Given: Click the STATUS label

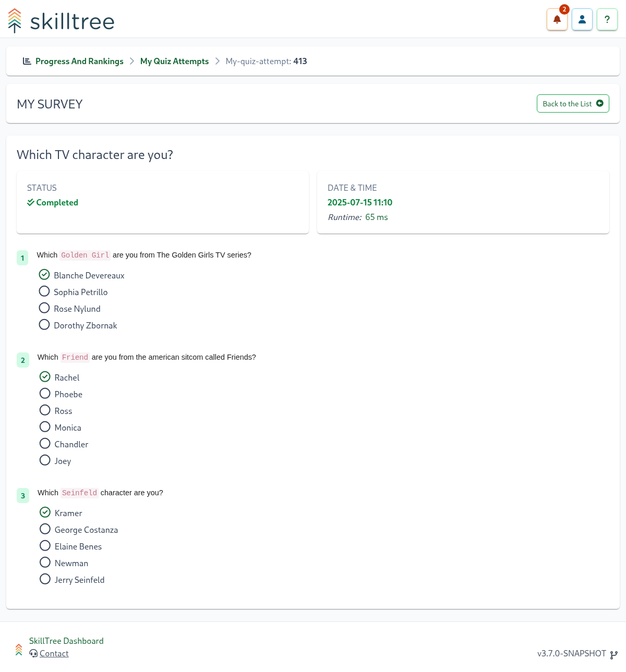Looking at the screenshot, I should (42, 188).
